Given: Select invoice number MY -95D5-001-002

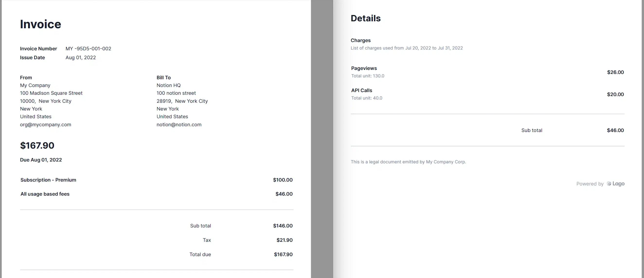Looking at the screenshot, I should coord(88,48).
